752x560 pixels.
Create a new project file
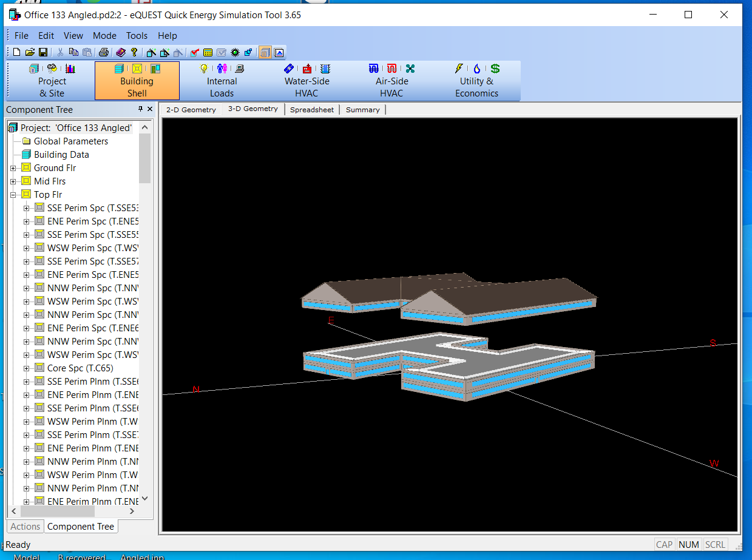tap(17, 53)
